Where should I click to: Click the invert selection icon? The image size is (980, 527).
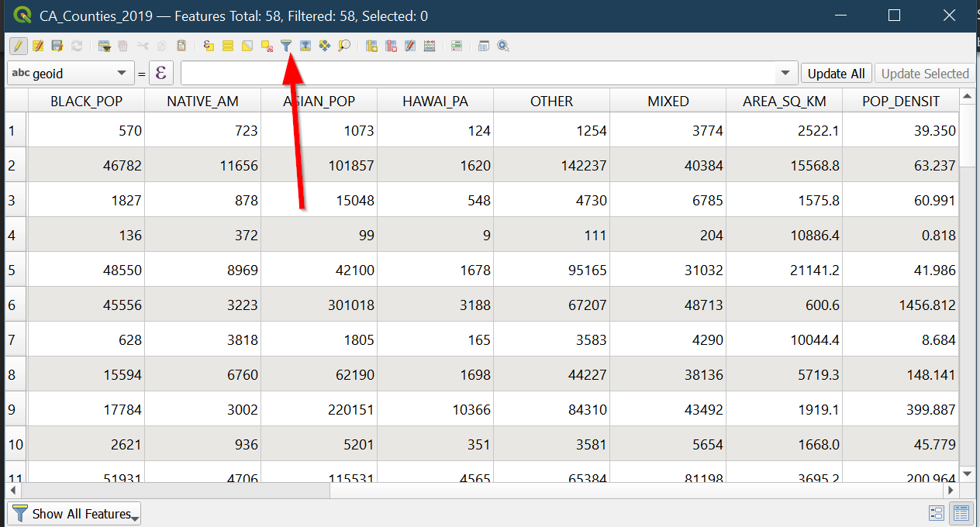click(247, 46)
